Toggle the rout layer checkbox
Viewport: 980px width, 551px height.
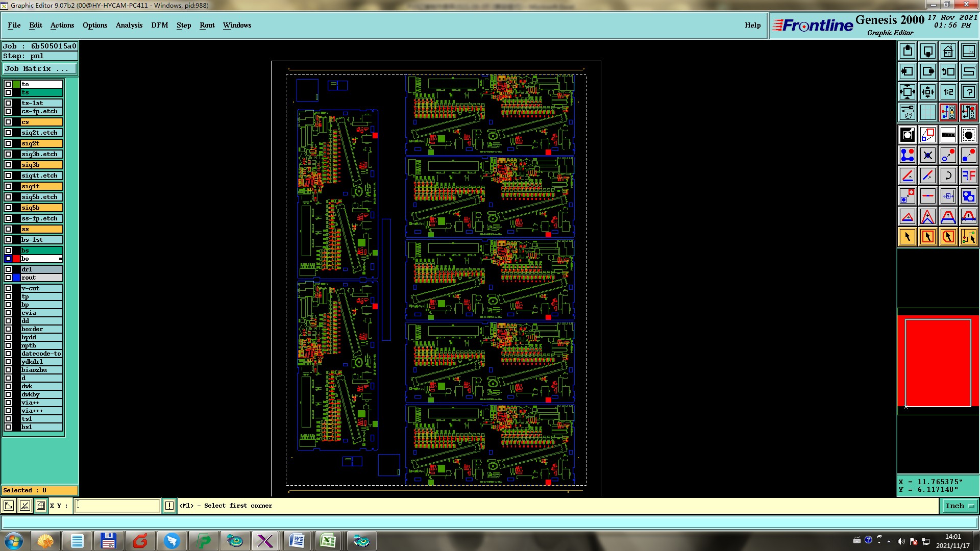(8, 278)
